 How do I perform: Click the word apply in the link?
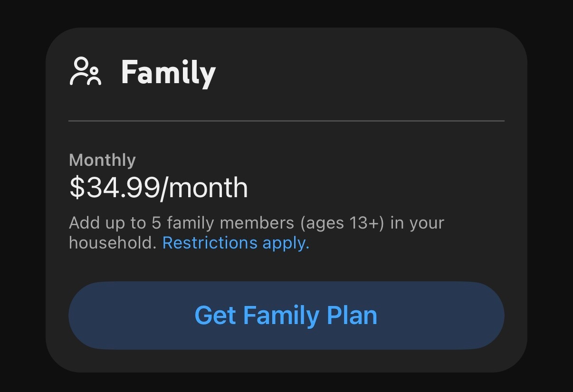pyautogui.click(x=286, y=243)
